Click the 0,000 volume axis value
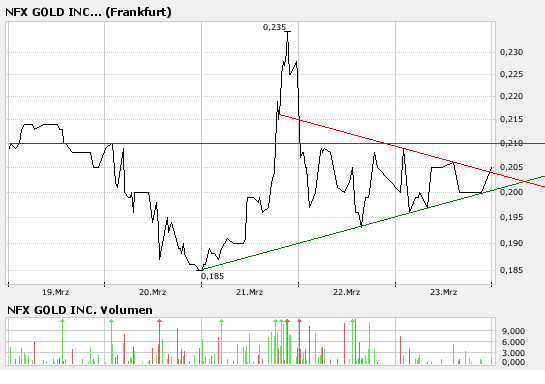 point(513,362)
